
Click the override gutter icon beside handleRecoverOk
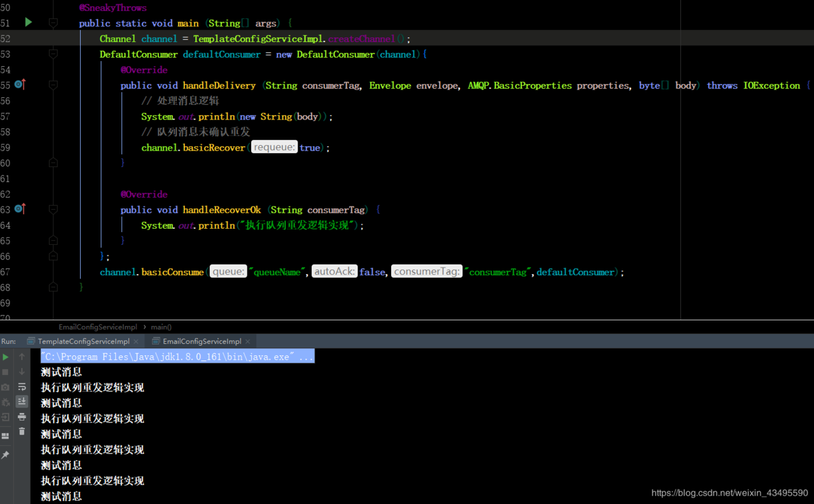(x=20, y=209)
